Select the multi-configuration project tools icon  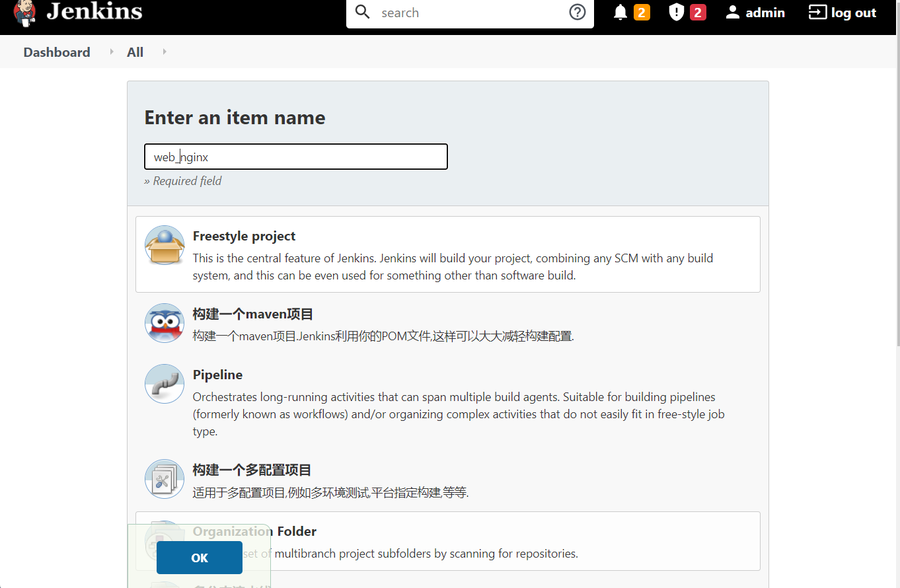[x=165, y=479]
